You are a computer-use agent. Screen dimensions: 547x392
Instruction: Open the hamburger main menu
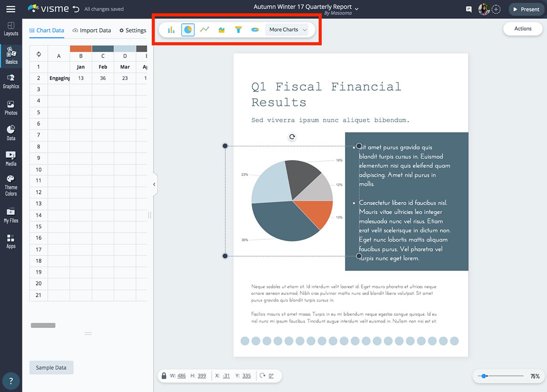tap(10, 9)
